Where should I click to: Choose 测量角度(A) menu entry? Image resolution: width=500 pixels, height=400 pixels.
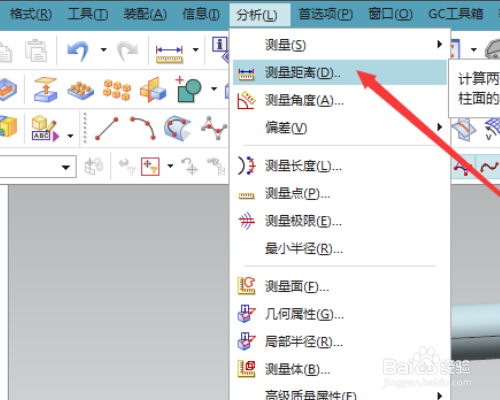340,100
